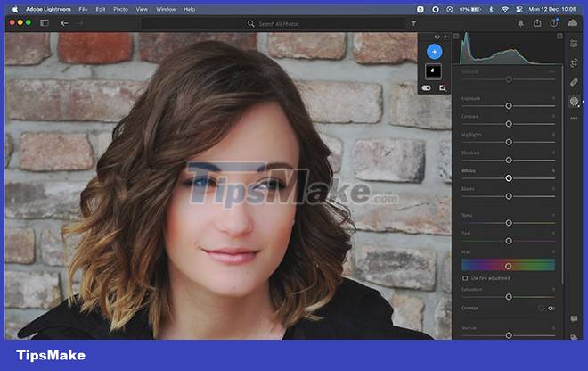This screenshot has height=371, width=588.
Task: Select the Crop and rotate tool
Action: (x=574, y=62)
